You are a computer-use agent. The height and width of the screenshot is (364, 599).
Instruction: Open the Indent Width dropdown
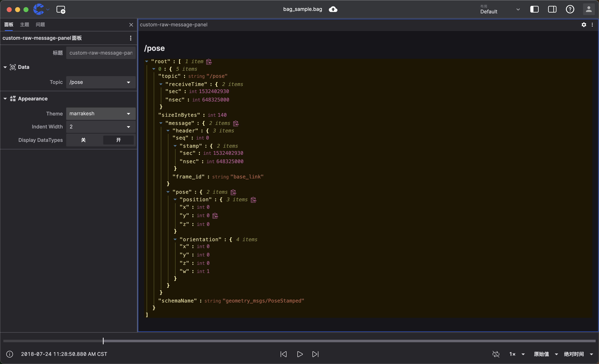tap(101, 127)
